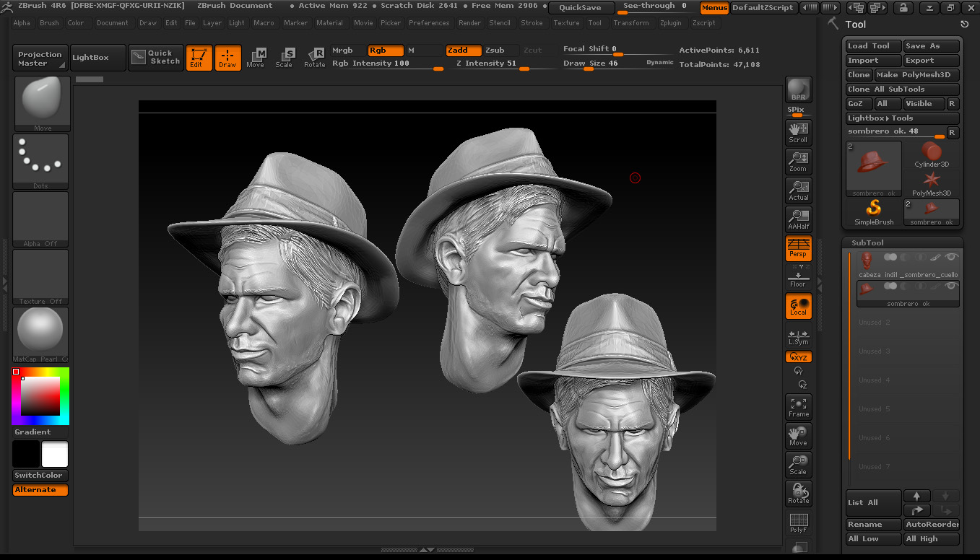This screenshot has height=560, width=980.
Task: Click the Frame mesh icon
Action: (x=798, y=406)
